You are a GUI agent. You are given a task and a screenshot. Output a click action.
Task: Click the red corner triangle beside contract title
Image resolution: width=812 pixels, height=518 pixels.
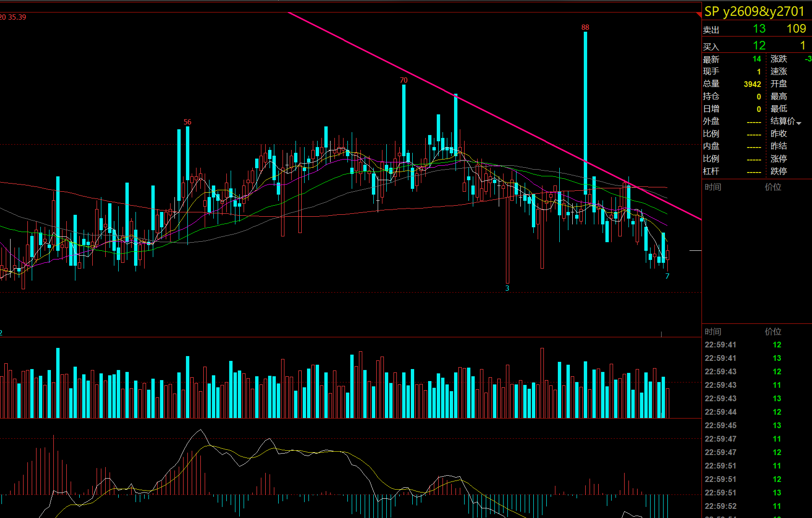click(x=699, y=15)
